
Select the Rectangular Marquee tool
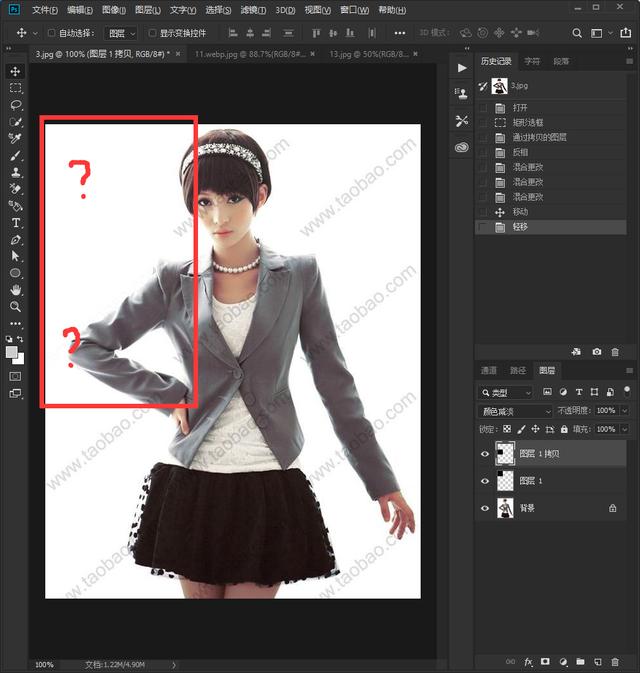[x=16, y=88]
